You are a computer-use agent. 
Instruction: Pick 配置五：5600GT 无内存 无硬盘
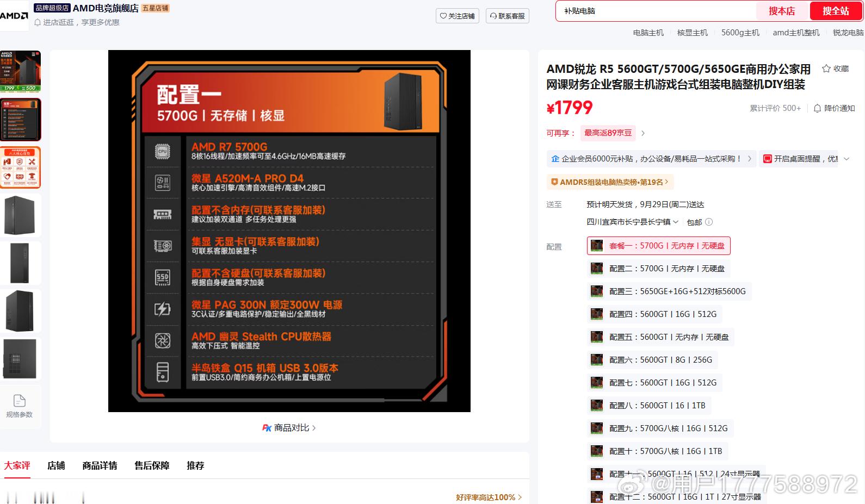(660, 337)
